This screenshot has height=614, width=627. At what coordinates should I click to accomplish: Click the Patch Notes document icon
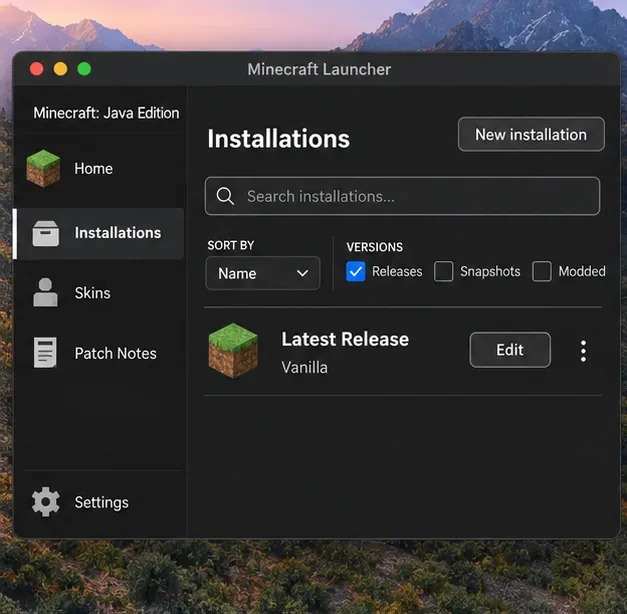coord(45,352)
